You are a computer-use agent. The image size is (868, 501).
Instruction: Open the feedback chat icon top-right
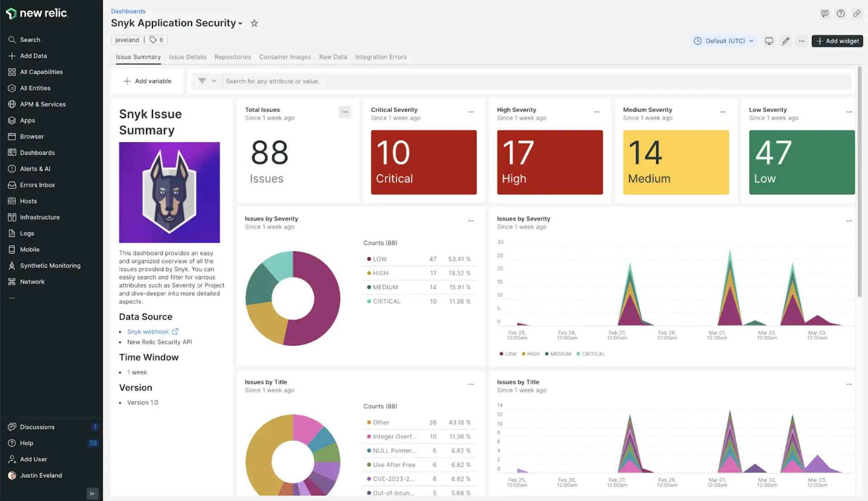pyautogui.click(x=825, y=14)
